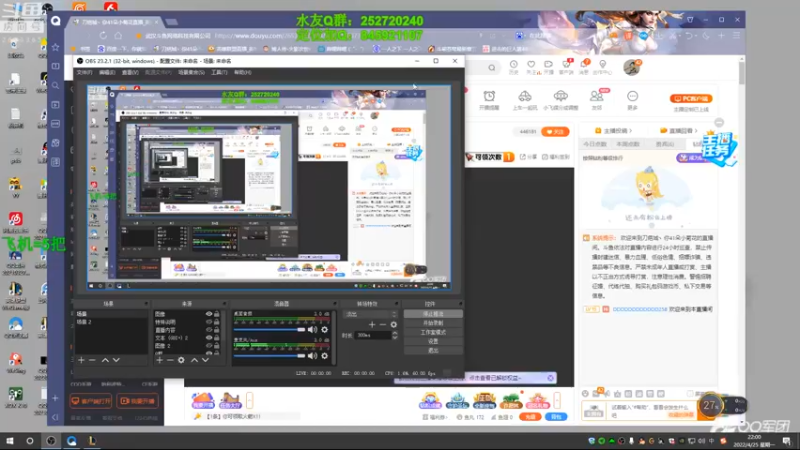Screen dimensions: 800x450
Task: Open the 帮助 menu in OBS
Action: click(242, 73)
